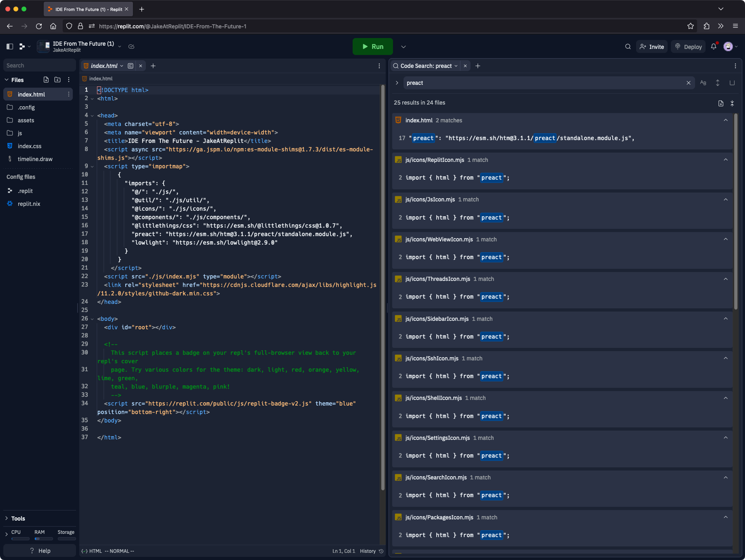This screenshot has width=745, height=560.
Task: Toggle case-sensitive search
Action: pyautogui.click(x=703, y=83)
